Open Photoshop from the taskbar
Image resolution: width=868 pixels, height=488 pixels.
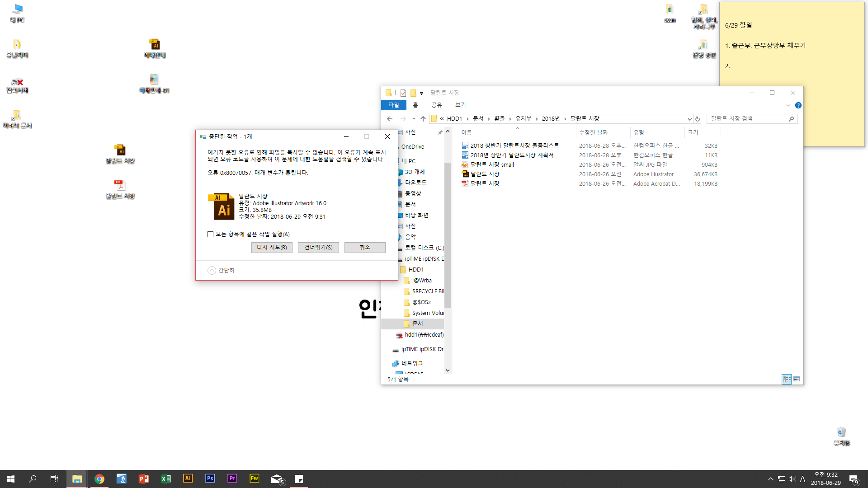(x=210, y=479)
